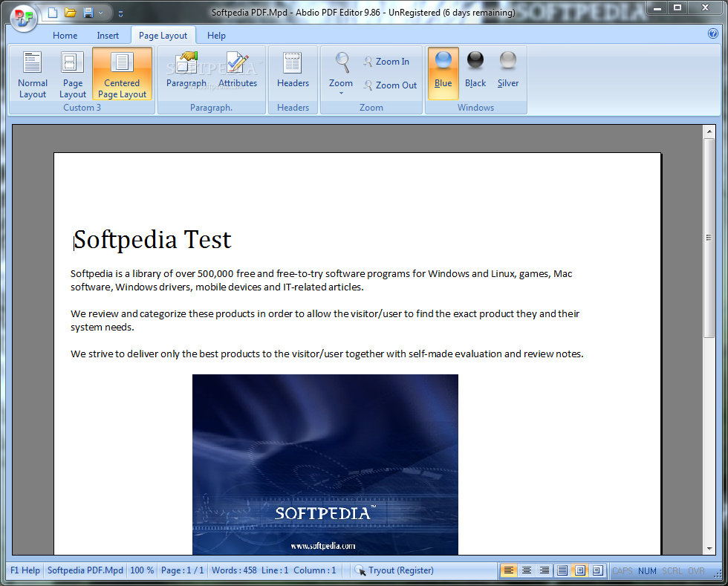Select centered page layout icon in status bar
Screen dimensions: 728x586
[580, 570]
